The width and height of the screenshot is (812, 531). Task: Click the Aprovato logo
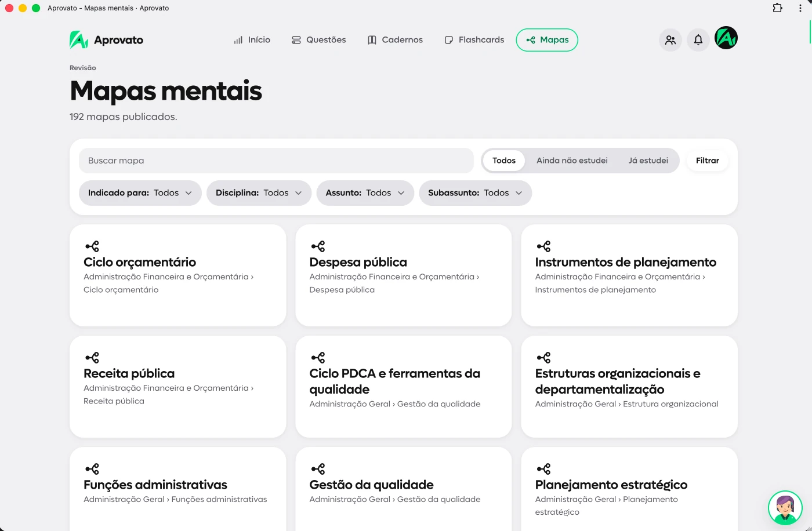(x=106, y=40)
